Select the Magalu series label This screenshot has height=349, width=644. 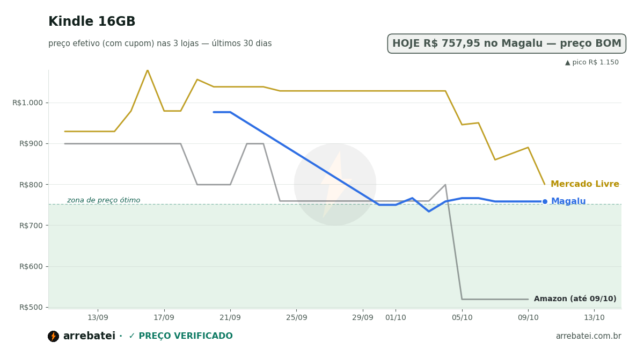pyautogui.click(x=568, y=201)
